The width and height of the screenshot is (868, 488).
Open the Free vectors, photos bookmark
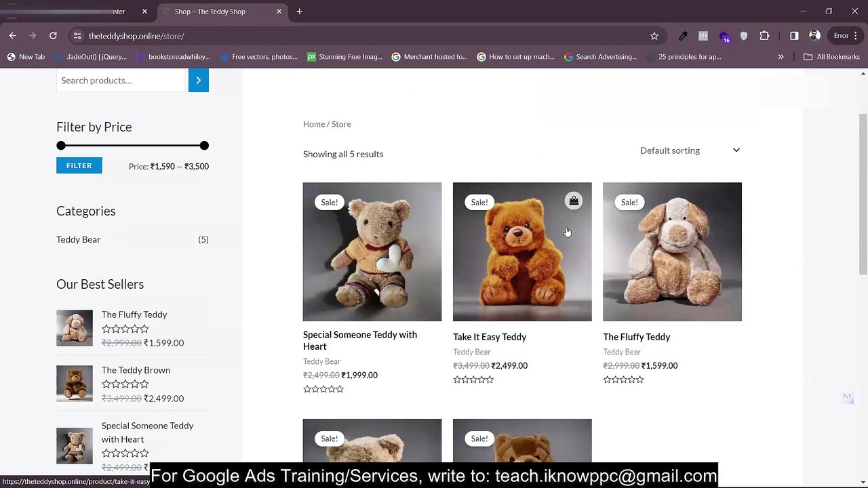tap(258, 57)
